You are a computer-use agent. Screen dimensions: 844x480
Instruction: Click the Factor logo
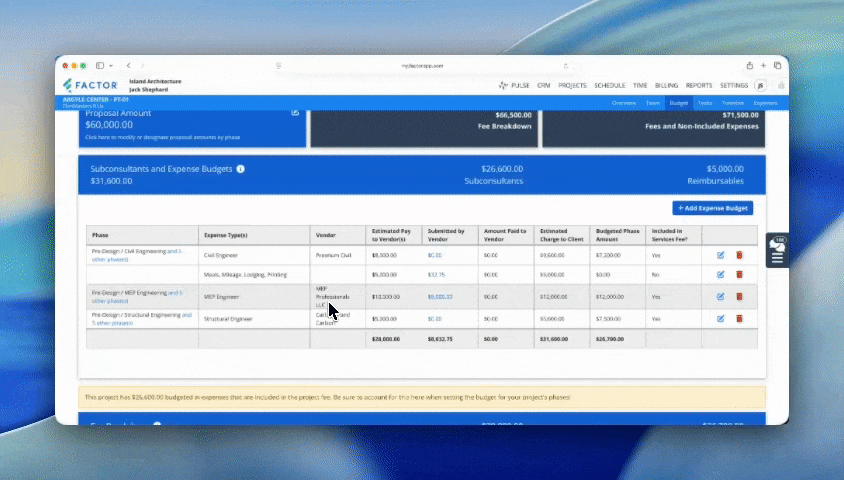click(90, 85)
